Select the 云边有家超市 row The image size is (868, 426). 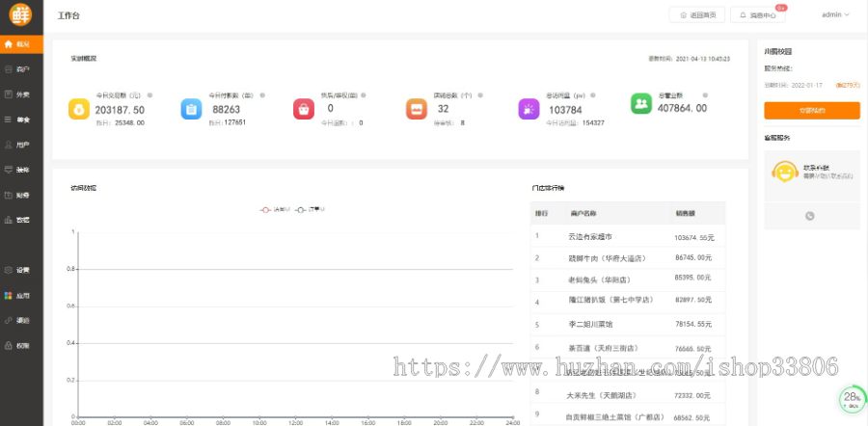point(628,236)
